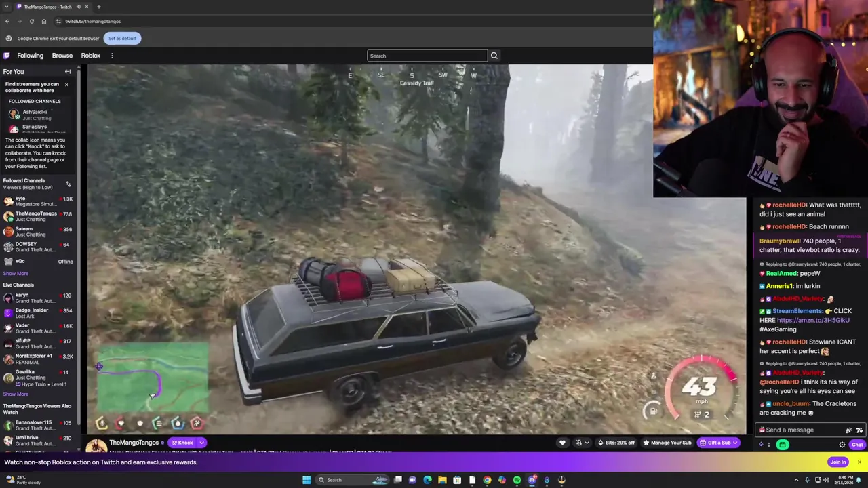Click the Twitch search input field

[x=427, y=56]
